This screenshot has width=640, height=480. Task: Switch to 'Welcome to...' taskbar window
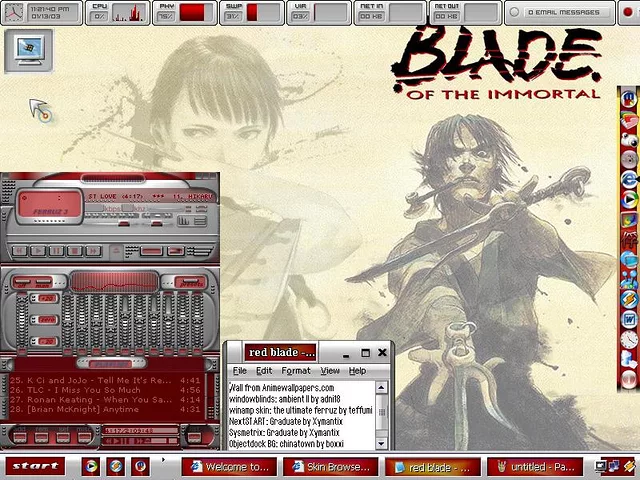(x=229, y=467)
